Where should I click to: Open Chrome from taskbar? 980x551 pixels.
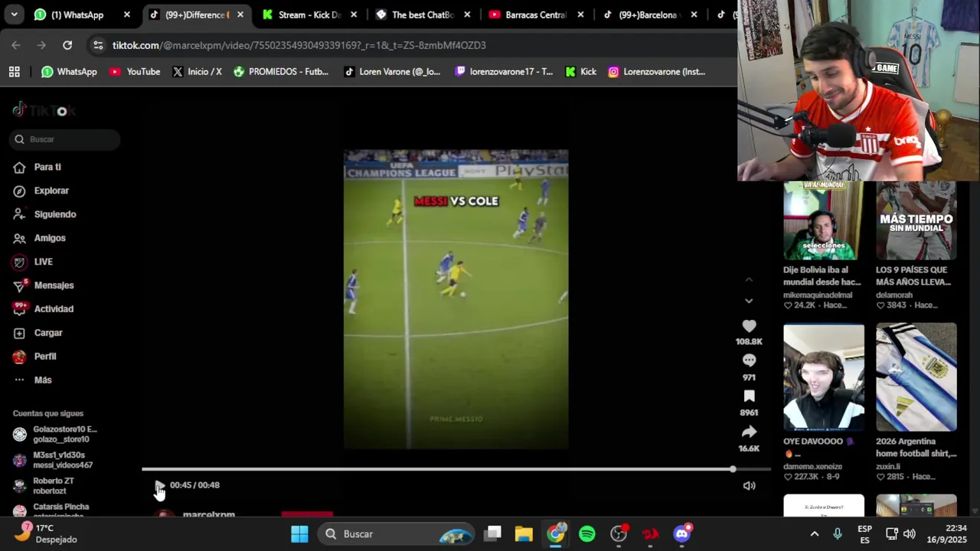click(556, 534)
